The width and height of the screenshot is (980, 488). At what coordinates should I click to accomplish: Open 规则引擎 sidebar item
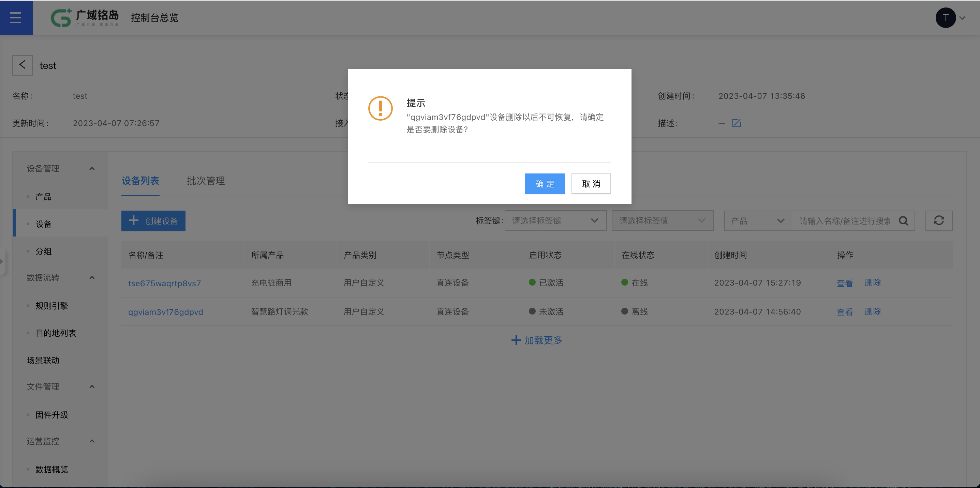(x=52, y=306)
